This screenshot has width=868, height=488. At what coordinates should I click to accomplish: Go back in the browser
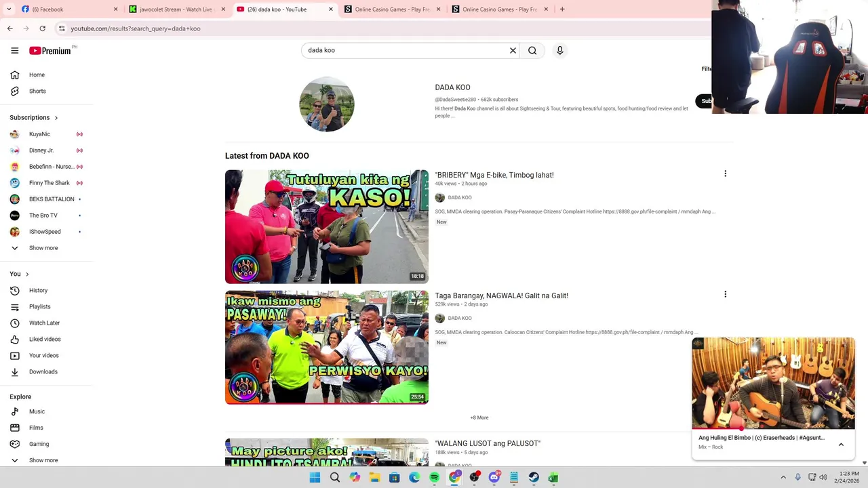pyautogui.click(x=9, y=28)
